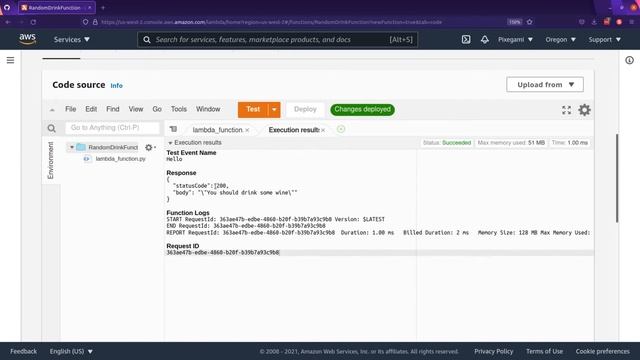Screen dimensions: 640x360
Task: Open the notifications bell
Action: point(484,40)
